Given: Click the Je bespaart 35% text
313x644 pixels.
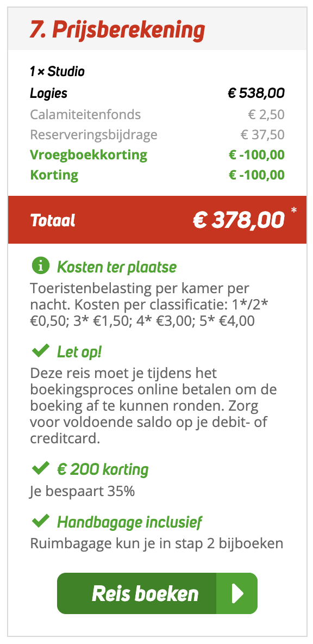Looking at the screenshot, I should 82,491.
